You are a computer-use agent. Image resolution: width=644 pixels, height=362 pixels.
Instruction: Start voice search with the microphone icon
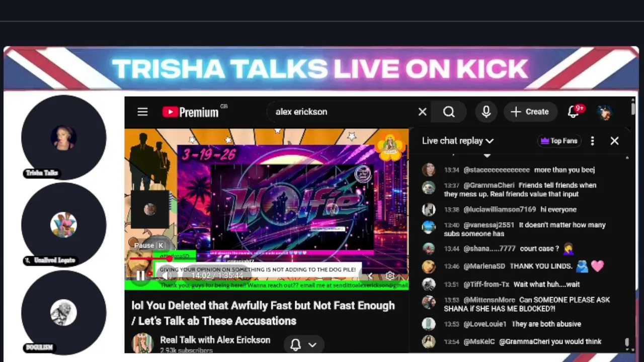[486, 112]
